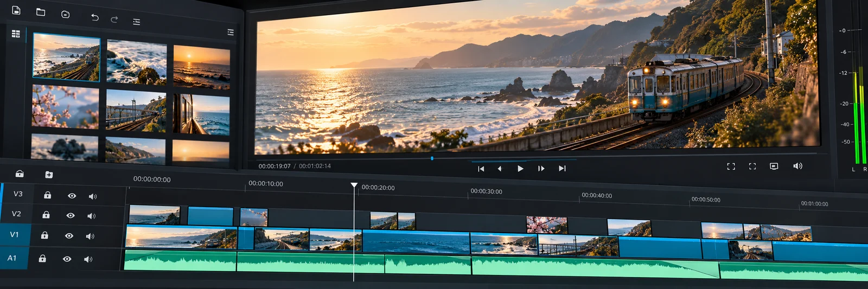
Task: Click the total duration 00:01:02:14
Action: coord(315,166)
